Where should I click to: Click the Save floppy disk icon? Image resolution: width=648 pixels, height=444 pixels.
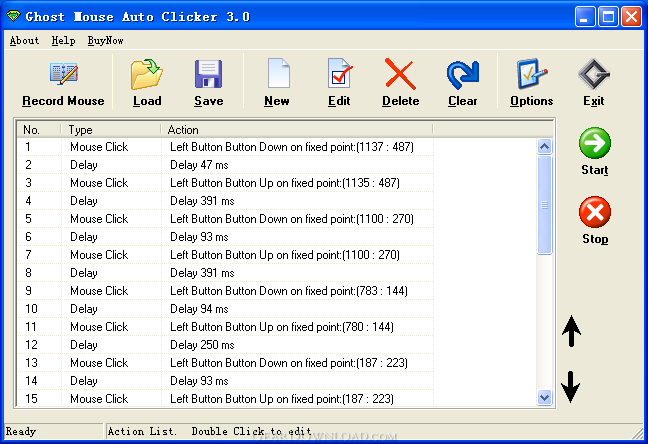pos(208,74)
